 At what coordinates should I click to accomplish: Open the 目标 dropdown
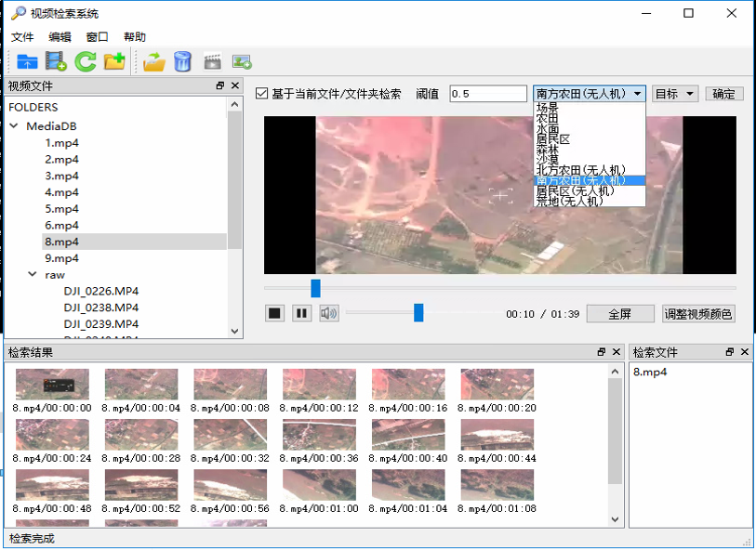point(675,94)
